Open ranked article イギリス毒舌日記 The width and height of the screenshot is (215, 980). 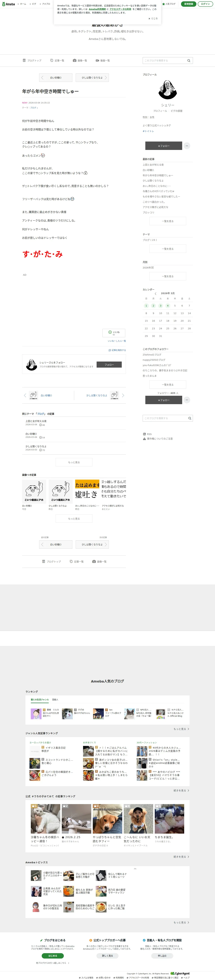(x=55, y=748)
